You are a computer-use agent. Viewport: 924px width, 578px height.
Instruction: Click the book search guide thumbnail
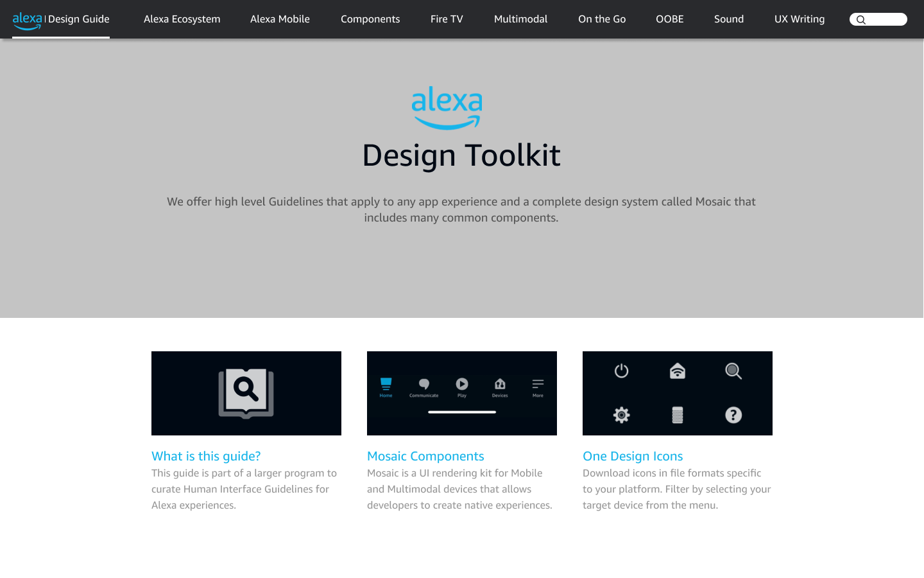246,393
